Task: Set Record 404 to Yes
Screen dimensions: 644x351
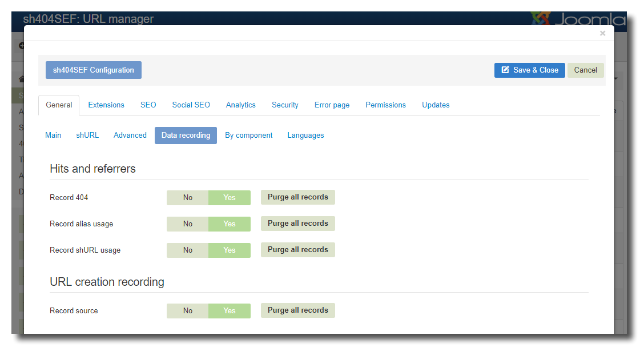Action: pyautogui.click(x=229, y=198)
